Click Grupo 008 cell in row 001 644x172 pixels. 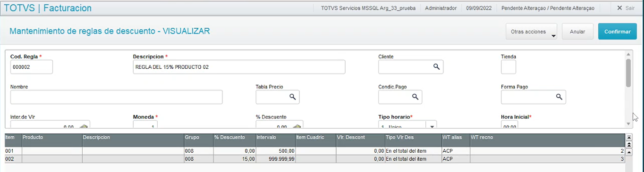(x=199, y=151)
